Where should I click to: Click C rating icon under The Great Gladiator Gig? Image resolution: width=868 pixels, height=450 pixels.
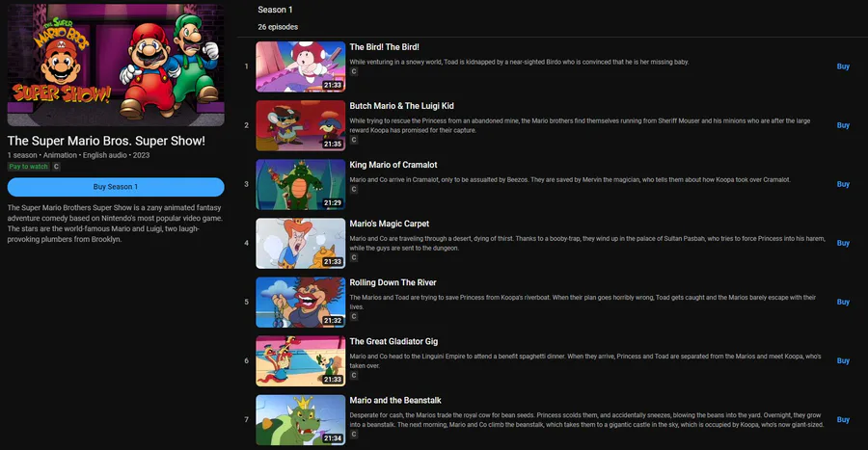354,376
